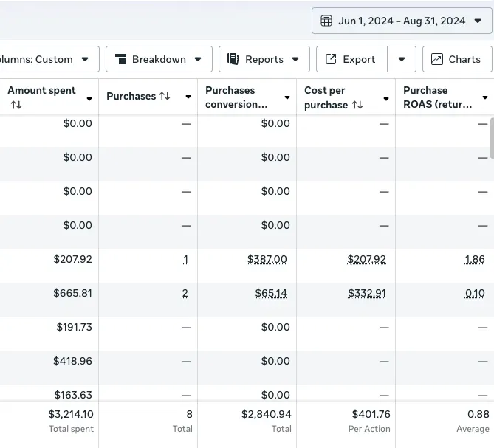Image resolution: width=494 pixels, height=448 pixels.
Task: Click the Reports document icon
Action: tap(233, 59)
